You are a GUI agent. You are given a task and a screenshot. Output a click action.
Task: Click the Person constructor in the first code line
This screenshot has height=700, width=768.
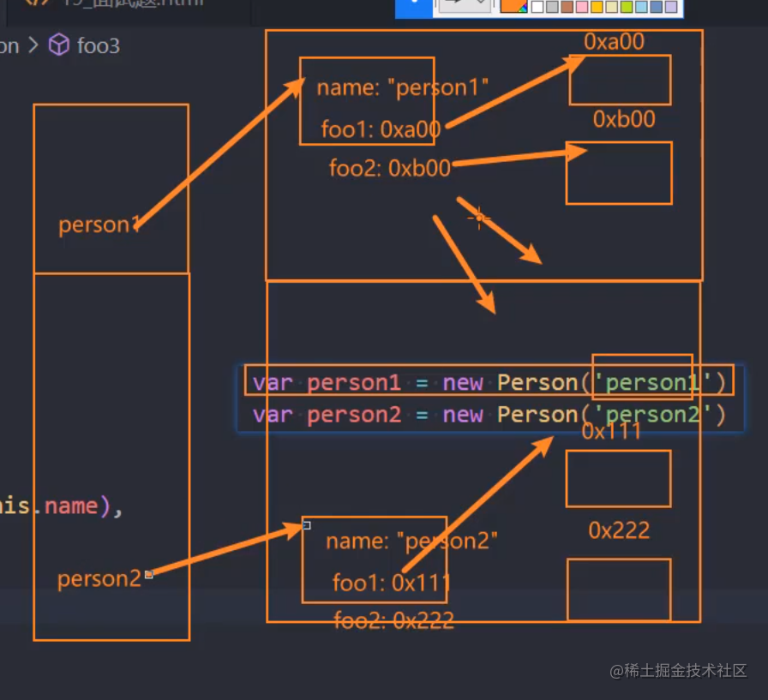[537, 382]
